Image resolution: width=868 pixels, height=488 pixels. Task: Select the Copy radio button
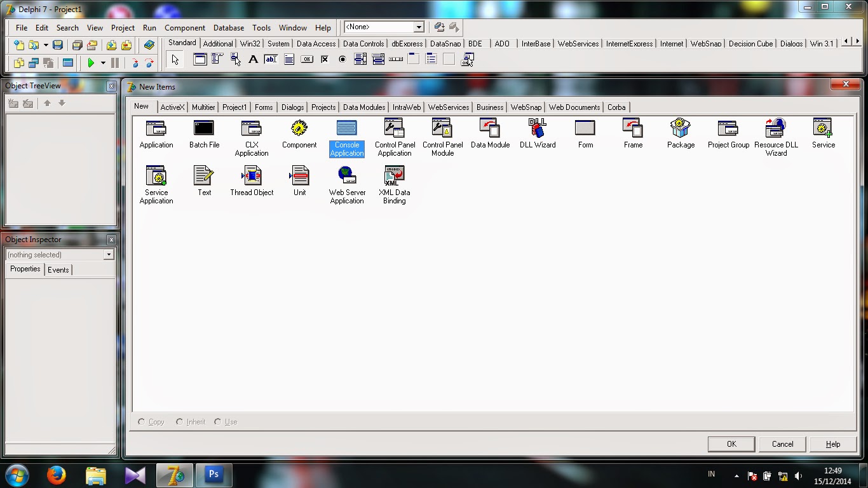(x=141, y=421)
